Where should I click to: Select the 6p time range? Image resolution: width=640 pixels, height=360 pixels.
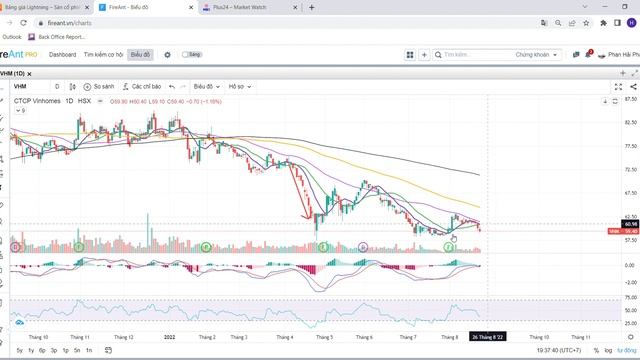click(42, 350)
